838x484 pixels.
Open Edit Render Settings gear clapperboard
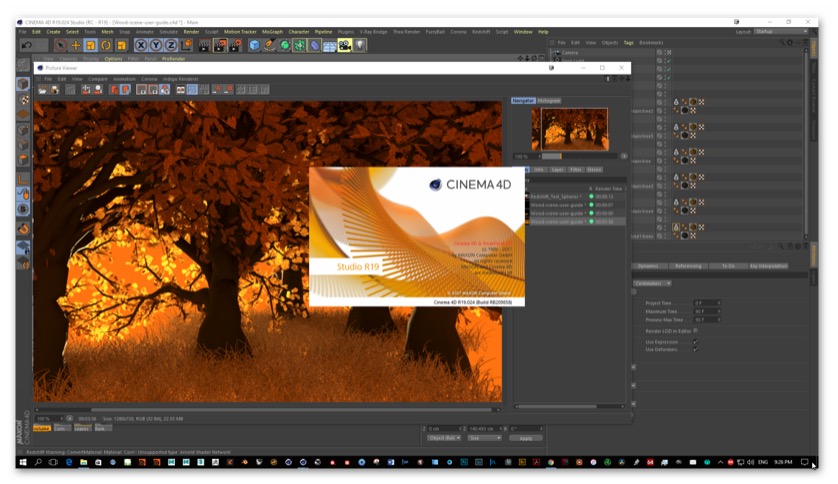pos(235,45)
